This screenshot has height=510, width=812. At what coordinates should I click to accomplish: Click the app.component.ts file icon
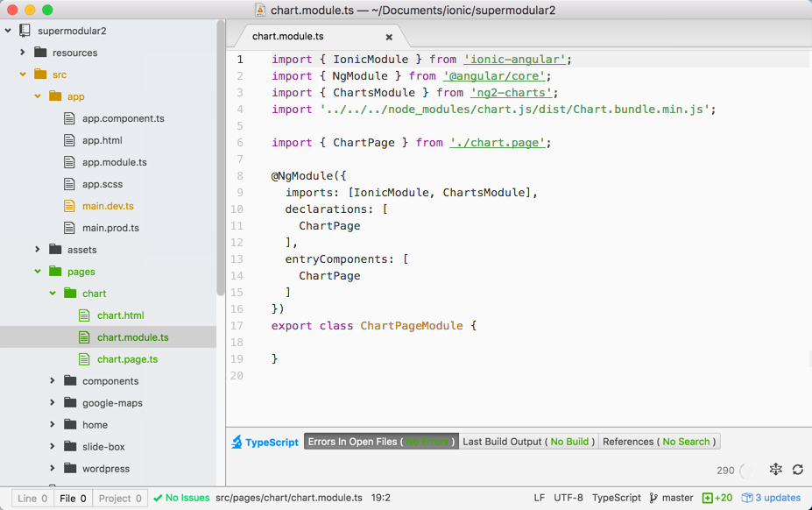(69, 118)
